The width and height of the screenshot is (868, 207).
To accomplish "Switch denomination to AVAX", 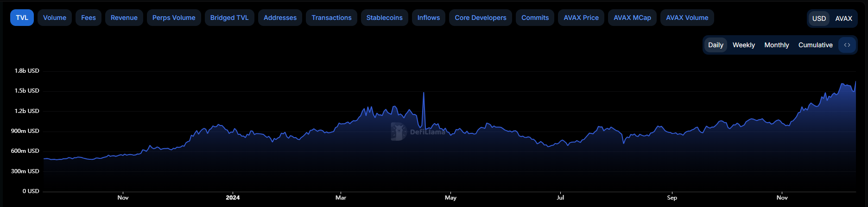I will pyautogui.click(x=843, y=19).
